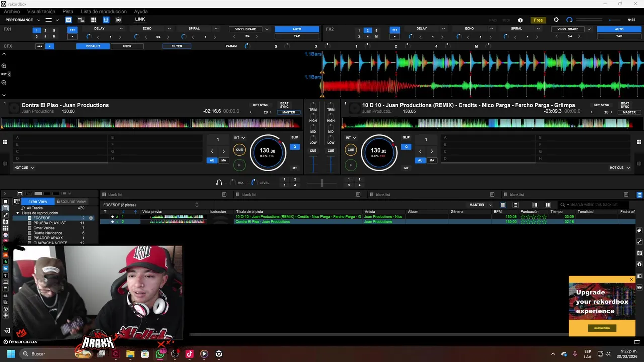The height and width of the screenshot is (362, 644).
Task: Click the LINK button
Action: 140,19
